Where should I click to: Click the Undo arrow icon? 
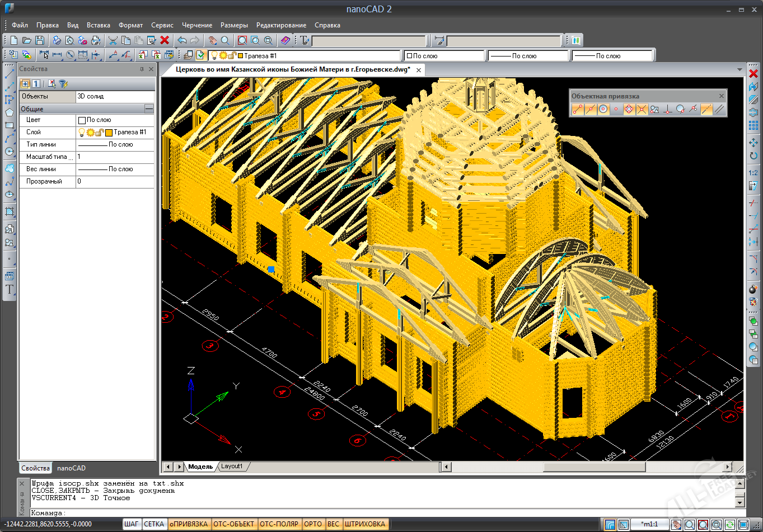click(x=182, y=40)
